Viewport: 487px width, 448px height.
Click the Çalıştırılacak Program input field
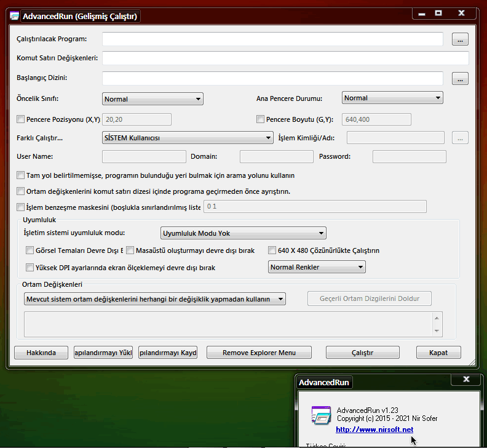[x=272, y=39]
